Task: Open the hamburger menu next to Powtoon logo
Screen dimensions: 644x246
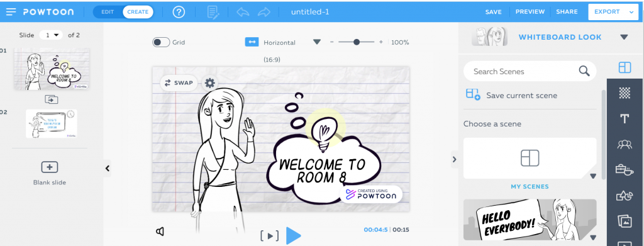Action: 11,12
